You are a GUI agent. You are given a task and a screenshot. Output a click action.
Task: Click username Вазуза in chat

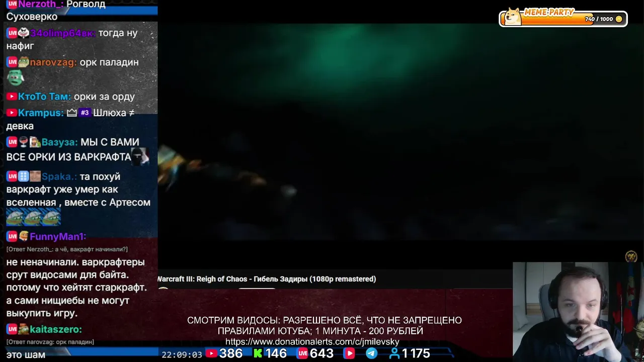pyautogui.click(x=59, y=142)
